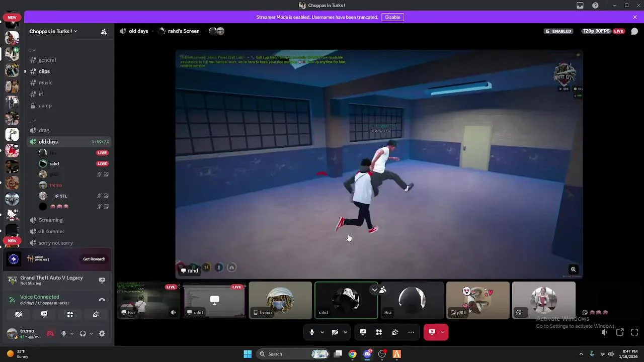Open input device options chevron in user panel
This screenshot has height=362, width=644.
(72, 333)
